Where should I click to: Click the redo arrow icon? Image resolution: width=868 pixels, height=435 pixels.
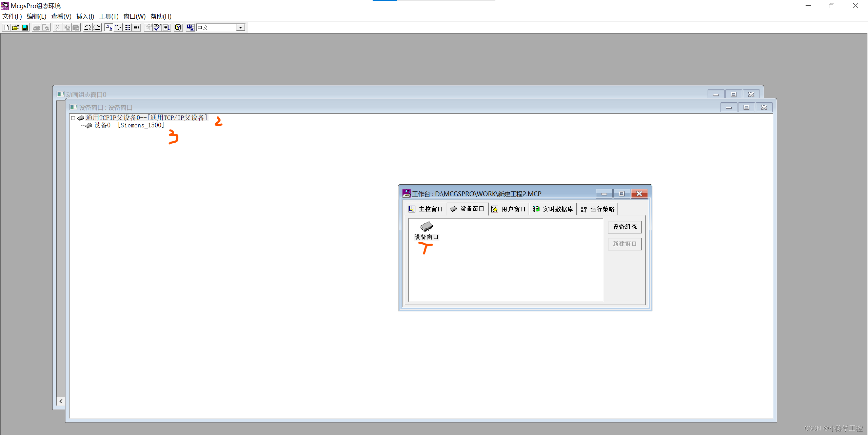coord(97,28)
